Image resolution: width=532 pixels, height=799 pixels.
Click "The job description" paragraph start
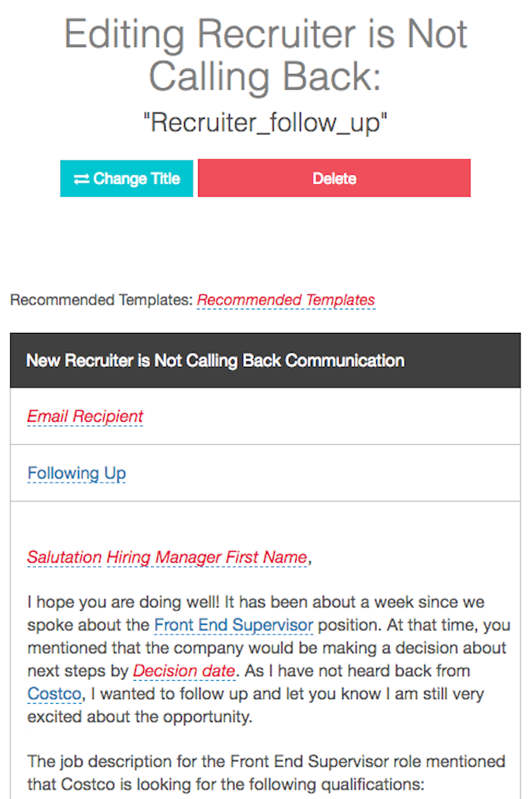click(x=87, y=761)
